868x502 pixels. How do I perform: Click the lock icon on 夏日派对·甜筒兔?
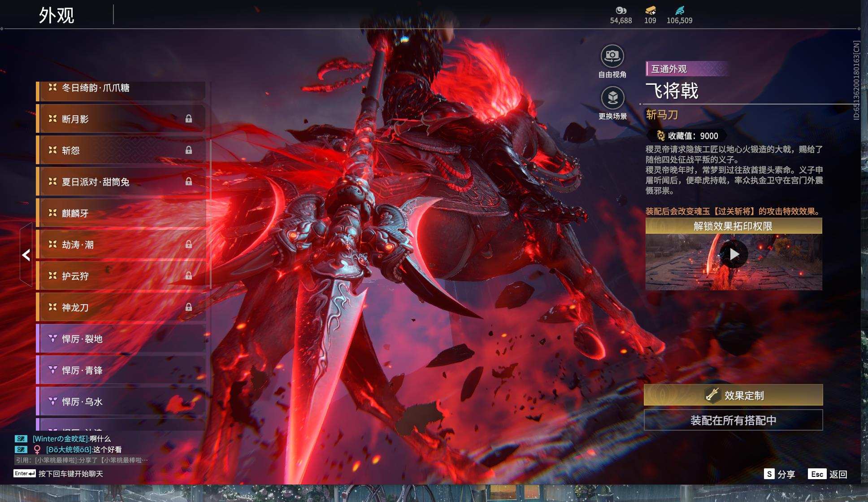pyautogui.click(x=189, y=181)
